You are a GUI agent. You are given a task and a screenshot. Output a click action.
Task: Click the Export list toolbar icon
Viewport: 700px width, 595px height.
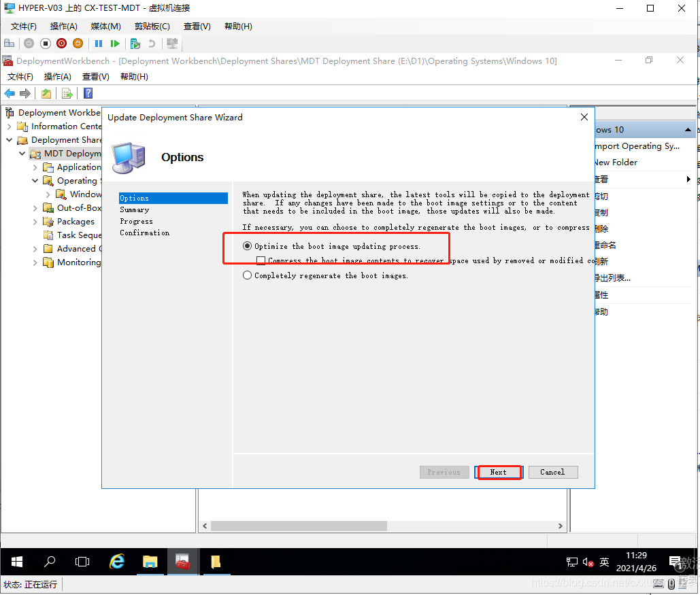tap(67, 93)
